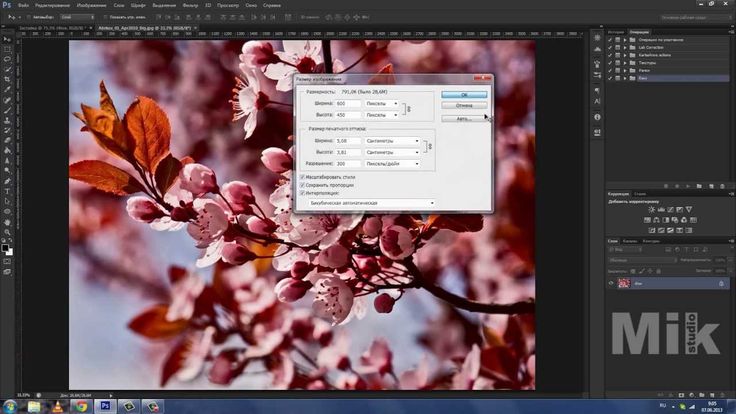Switch to the История panel tab
Screen dimensions: 736x414
coord(616,32)
